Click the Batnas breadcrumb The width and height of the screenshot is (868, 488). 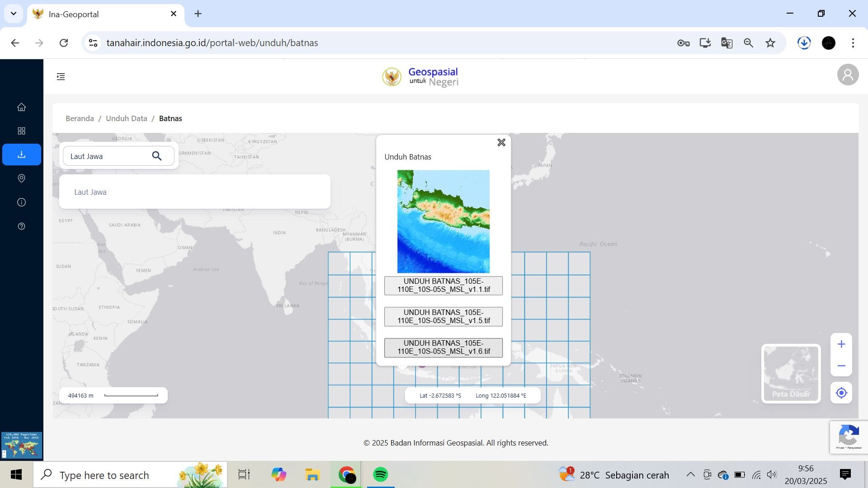pyautogui.click(x=170, y=118)
